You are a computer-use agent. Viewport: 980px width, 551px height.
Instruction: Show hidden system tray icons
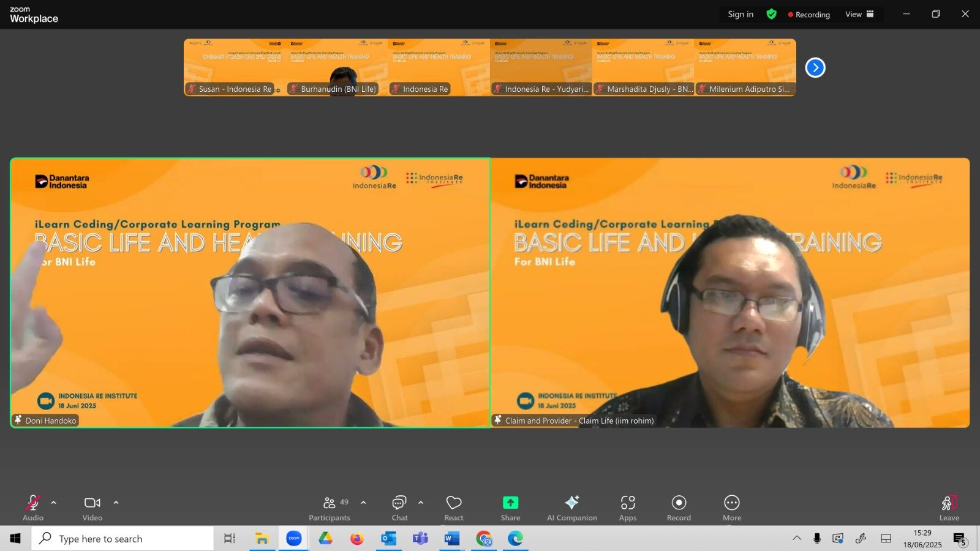click(x=797, y=538)
